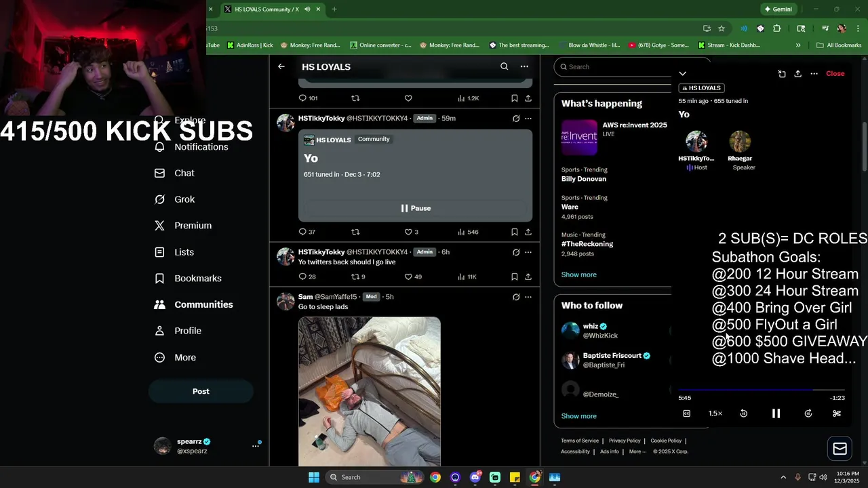Viewport: 868px width, 488px height.
Task: Pop out the space player window
Action: (781, 73)
